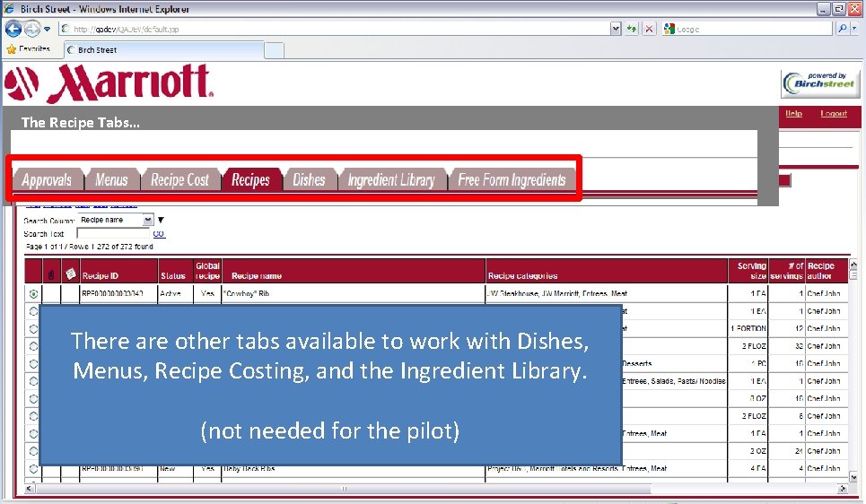Open the Help link
This screenshot has height=504, width=866.
point(793,113)
